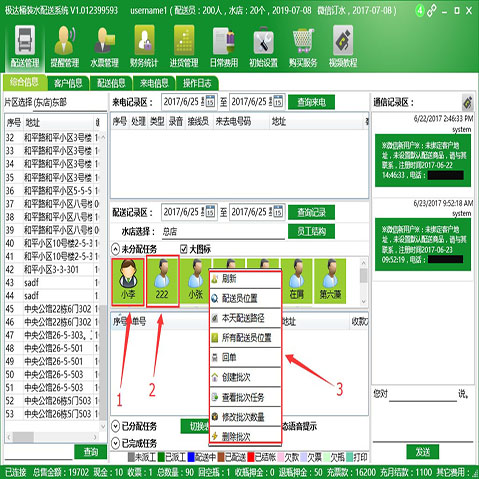The width and height of the screenshot is (479, 479).
Task: Toggle the 大图标 large icon checkbox
Action: [184, 249]
